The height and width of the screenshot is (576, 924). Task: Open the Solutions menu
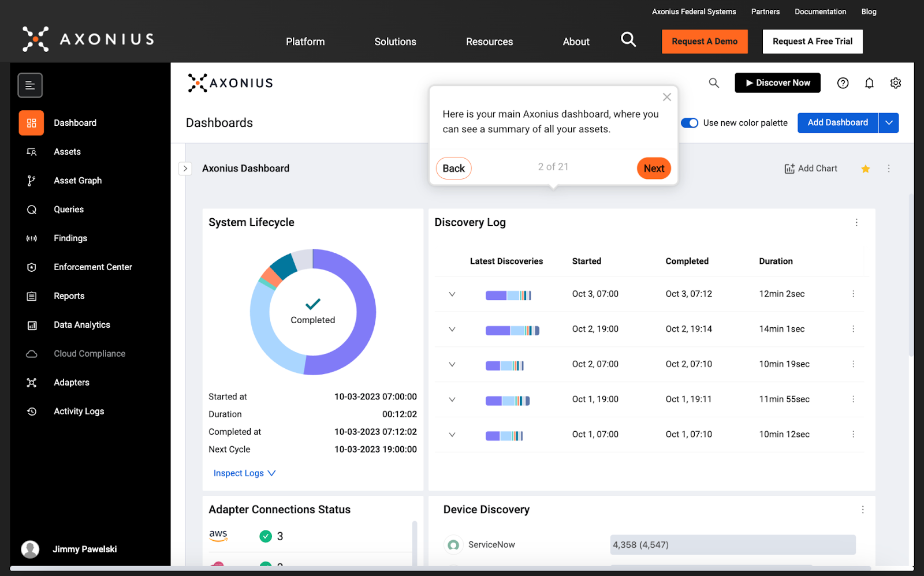396,42
